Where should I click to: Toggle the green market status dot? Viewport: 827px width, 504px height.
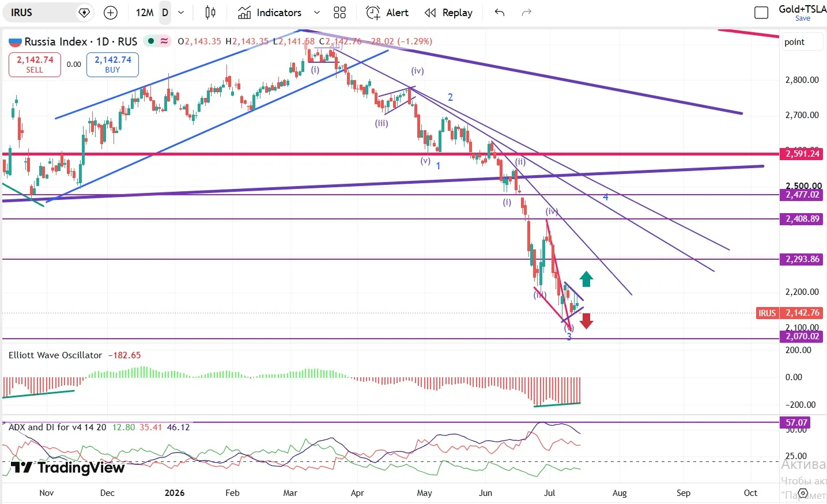tap(151, 41)
